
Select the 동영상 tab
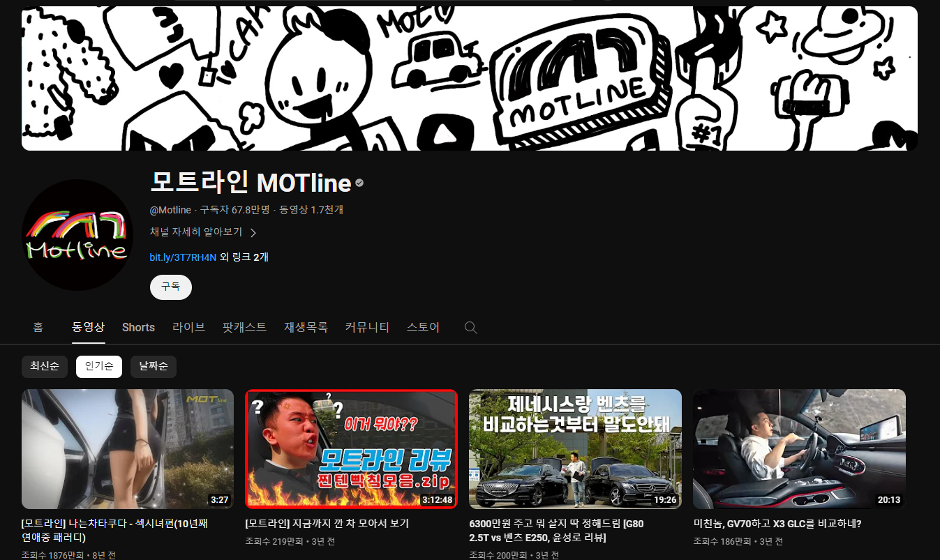pos(89,327)
